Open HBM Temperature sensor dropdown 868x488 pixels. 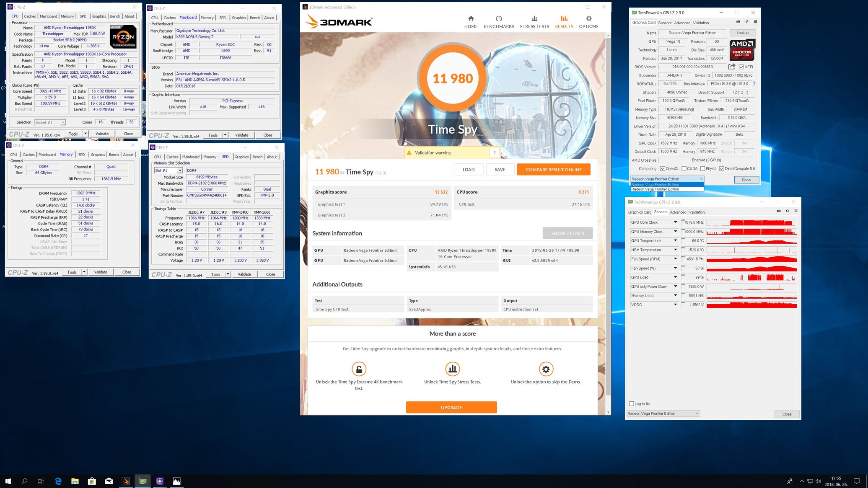coord(675,250)
